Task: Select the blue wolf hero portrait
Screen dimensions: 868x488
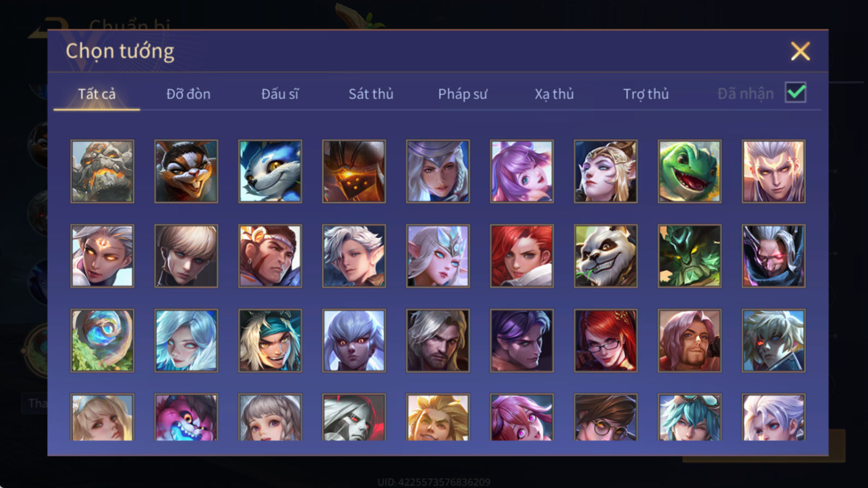Action: 270,171
